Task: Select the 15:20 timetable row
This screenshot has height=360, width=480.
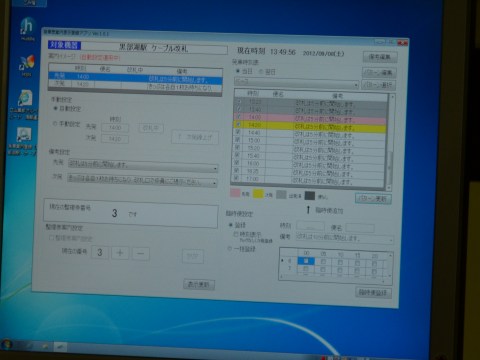Action: 309,149
